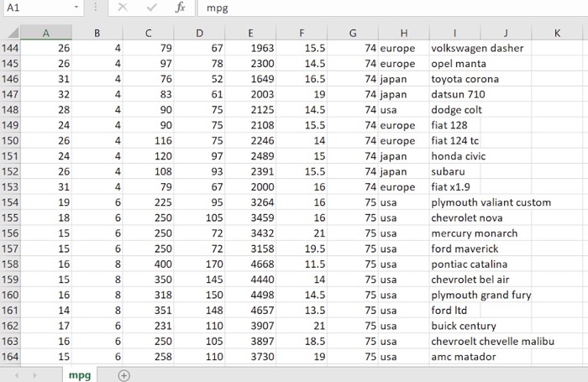Click cell 'dodge colt'
Viewport: 588px width, 382px height.
456,109
